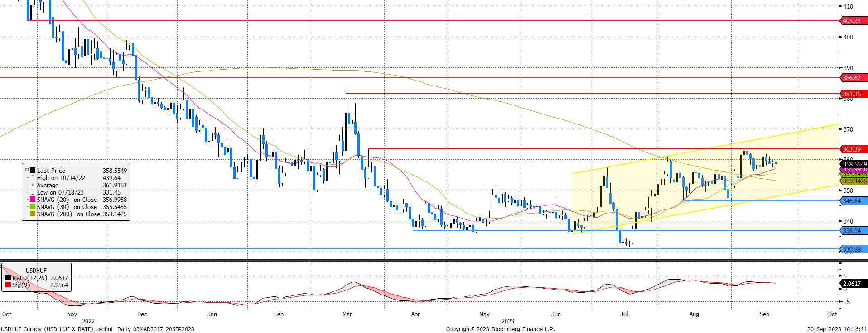Click the blue 330.88 support level flag
This screenshot has height=333, width=868.
tap(854, 249)
